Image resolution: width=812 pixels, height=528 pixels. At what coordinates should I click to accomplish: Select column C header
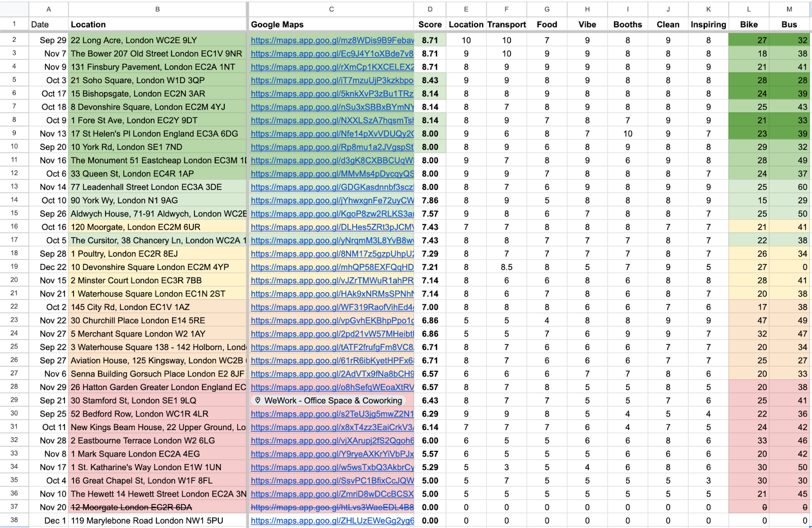click(x=331, y=9)
